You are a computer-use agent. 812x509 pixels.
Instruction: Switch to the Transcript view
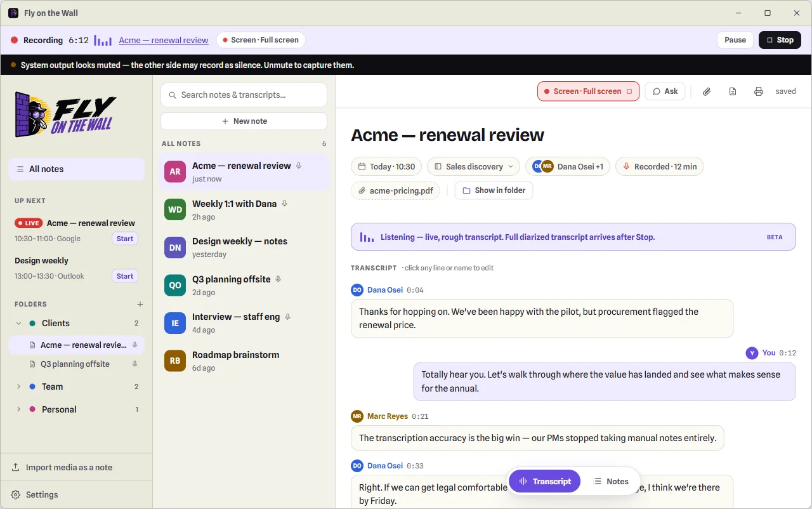[x=545, y=482]
